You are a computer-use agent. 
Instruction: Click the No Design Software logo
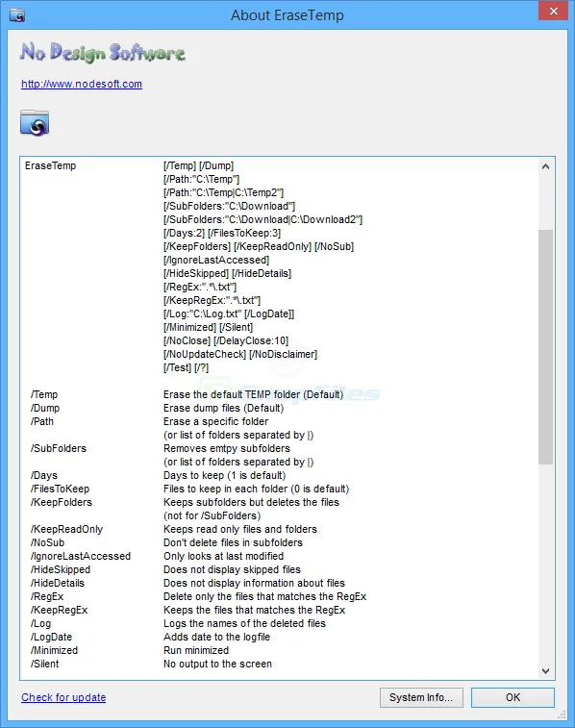tap(103, 52)
